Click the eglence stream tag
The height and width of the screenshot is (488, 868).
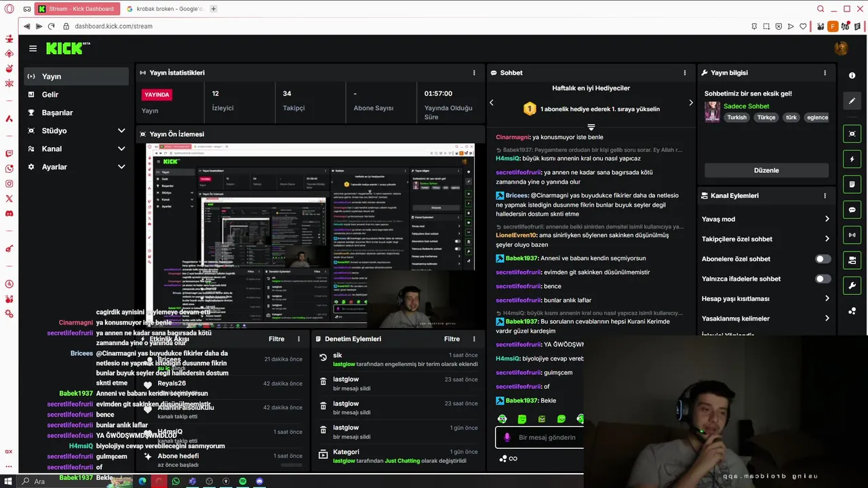817,117
